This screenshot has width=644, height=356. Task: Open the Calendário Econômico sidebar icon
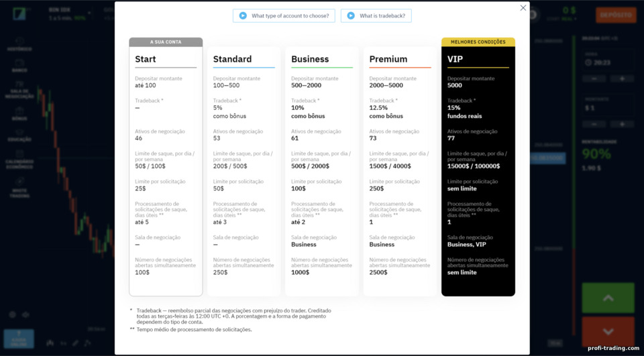pyautogui.click(x=19, y=160)
